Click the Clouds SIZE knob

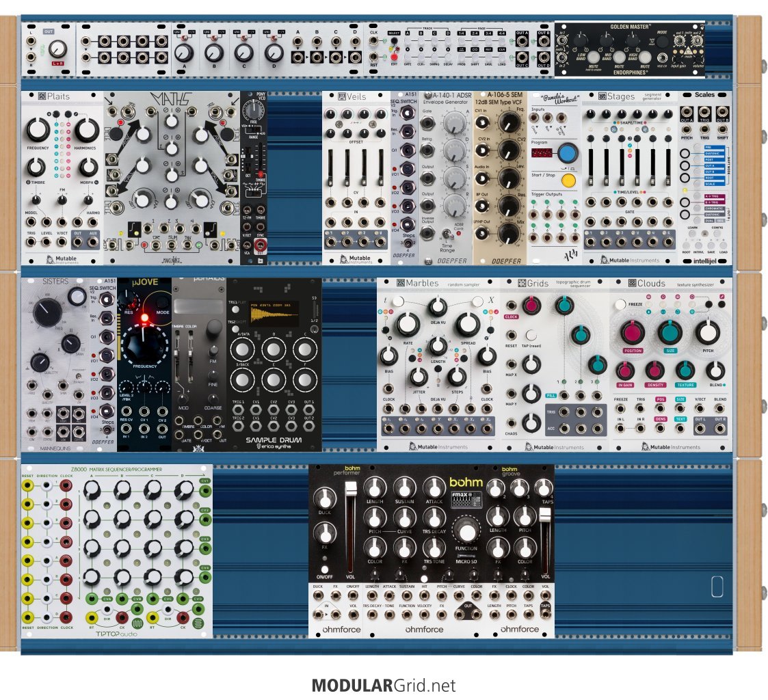(670, 333)
